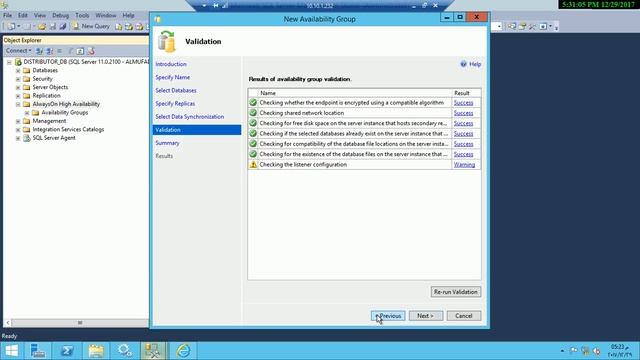This screenshot has height=360, width=640.
Task: Expand the Replication folder
Action: pos(18,96)
